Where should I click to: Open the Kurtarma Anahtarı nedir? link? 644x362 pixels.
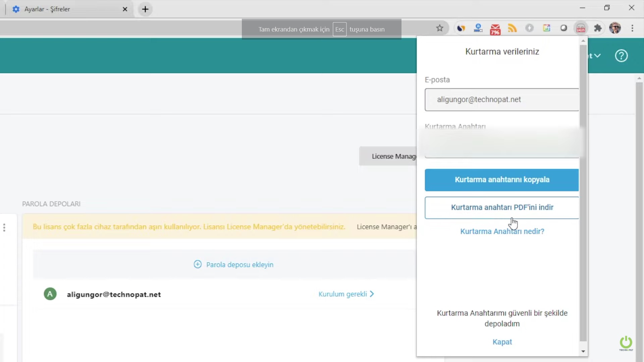502,231
